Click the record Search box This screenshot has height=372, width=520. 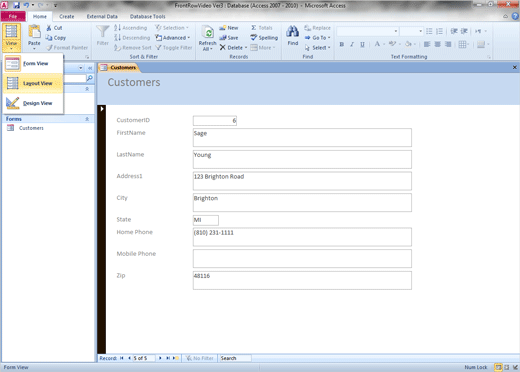(235, 358)
